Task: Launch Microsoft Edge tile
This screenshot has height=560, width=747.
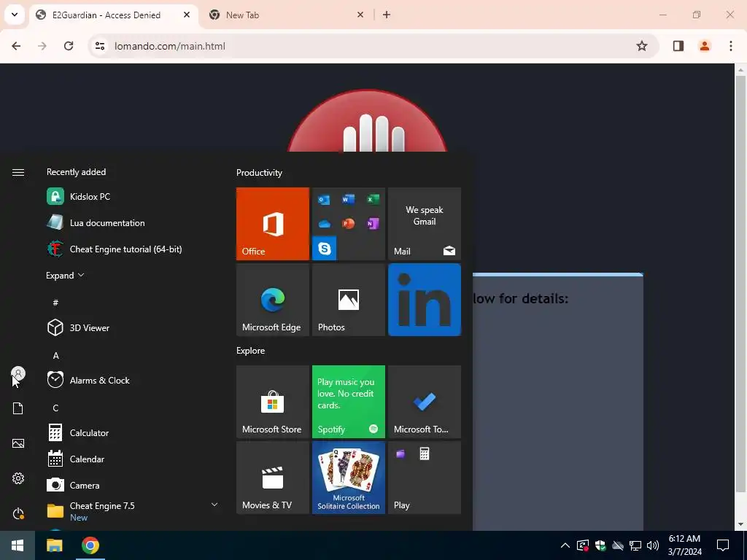Action: [273, 300]
